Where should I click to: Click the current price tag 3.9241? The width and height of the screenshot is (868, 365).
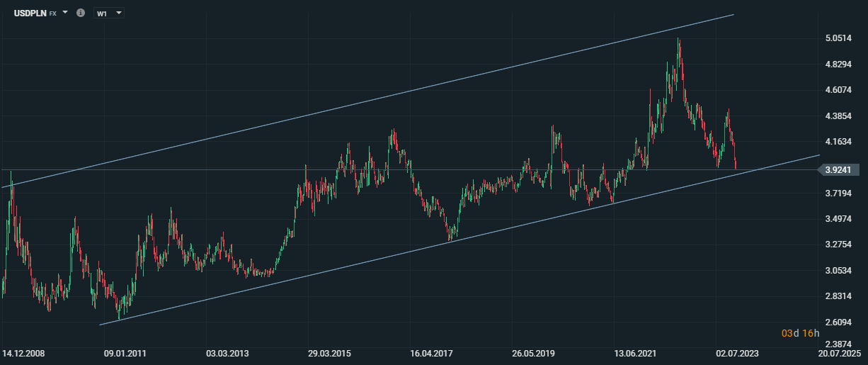click(x=840, y=170)
